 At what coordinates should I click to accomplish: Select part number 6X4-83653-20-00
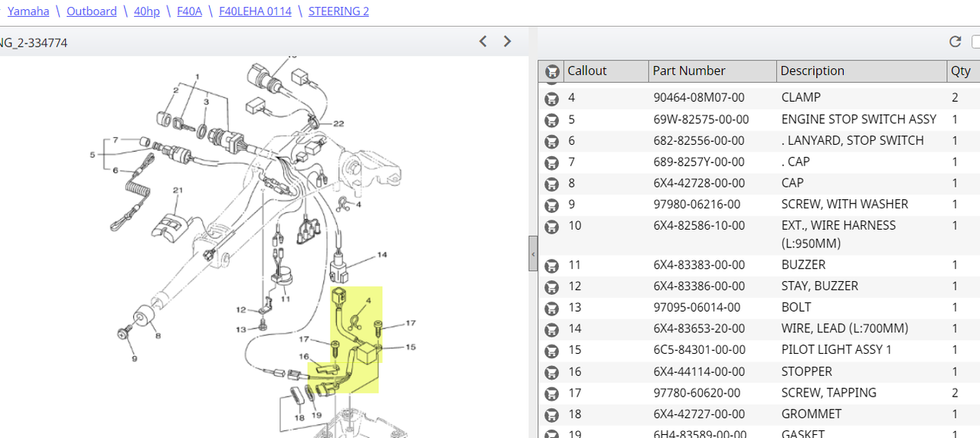click(698, 329)
